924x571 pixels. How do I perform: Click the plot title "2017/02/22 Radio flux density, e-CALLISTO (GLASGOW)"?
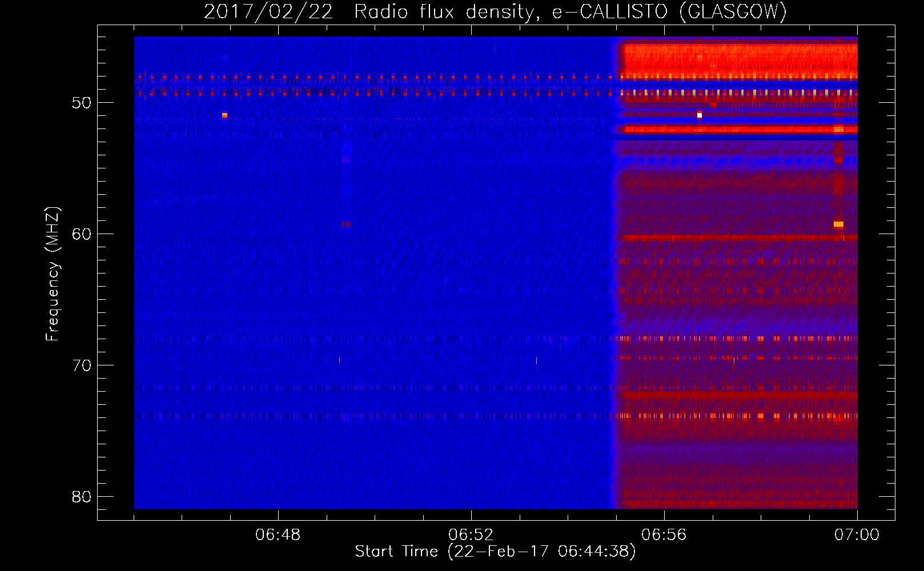495,11
